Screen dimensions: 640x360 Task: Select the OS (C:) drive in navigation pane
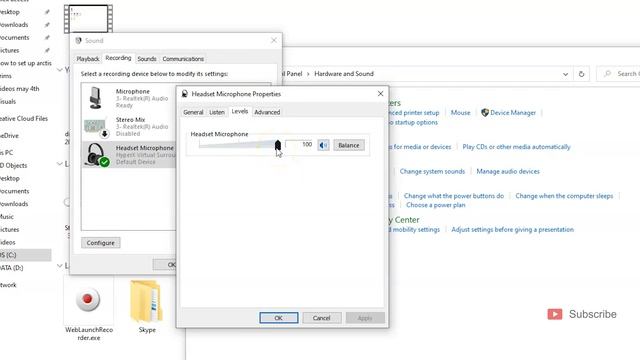pos(25,255)
